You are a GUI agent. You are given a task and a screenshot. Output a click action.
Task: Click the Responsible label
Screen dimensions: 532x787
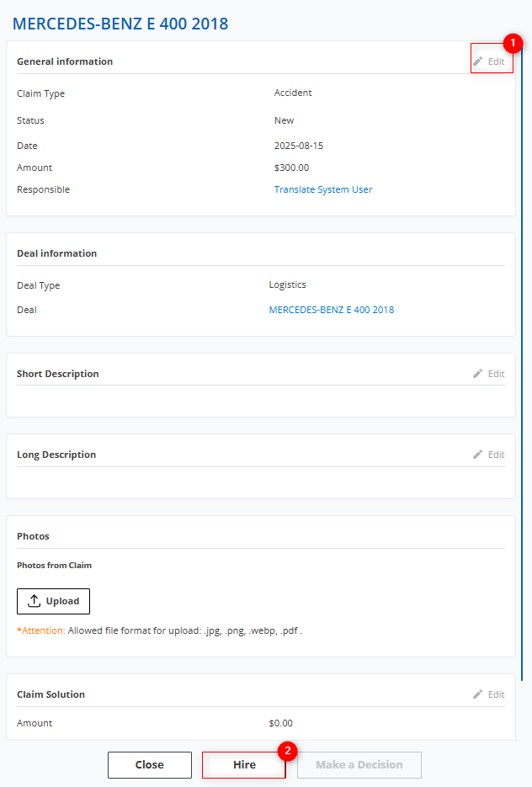click(x=43, y=189)
